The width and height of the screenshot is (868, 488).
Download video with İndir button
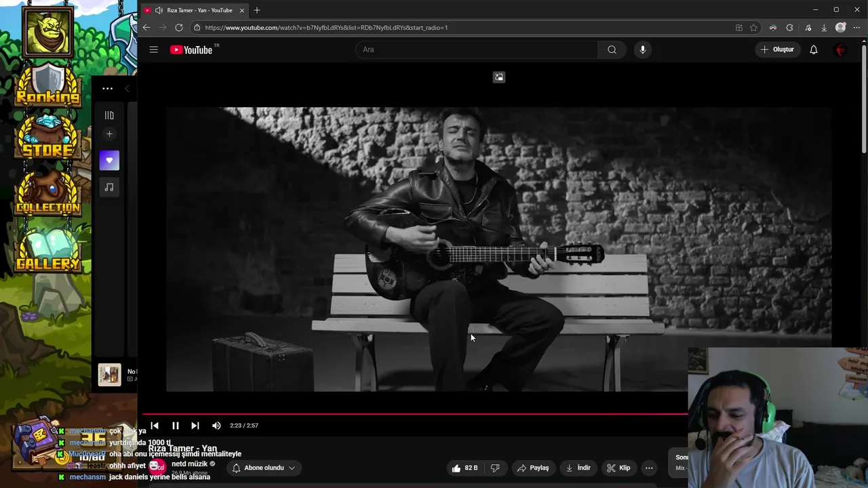tap(578, 468)
